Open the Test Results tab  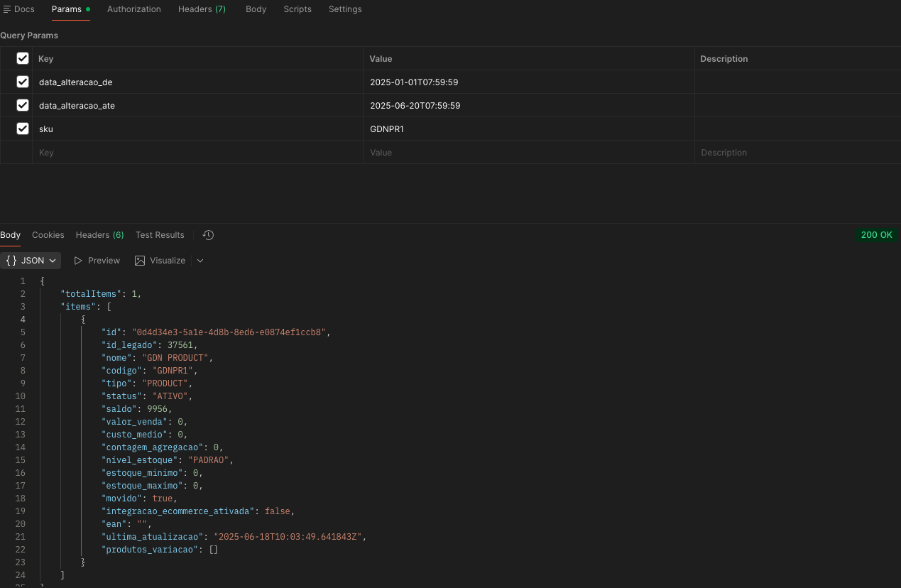(x=160, y=235)
